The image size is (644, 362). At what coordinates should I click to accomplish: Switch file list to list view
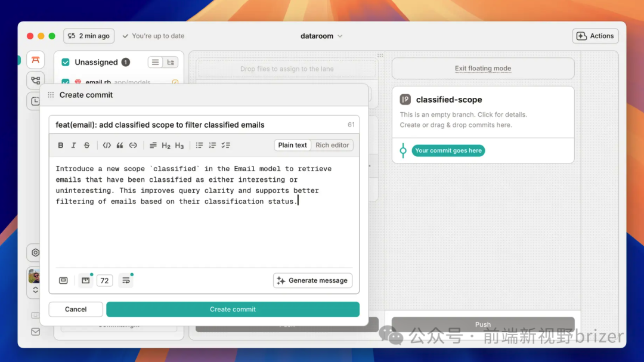[155, 62]
